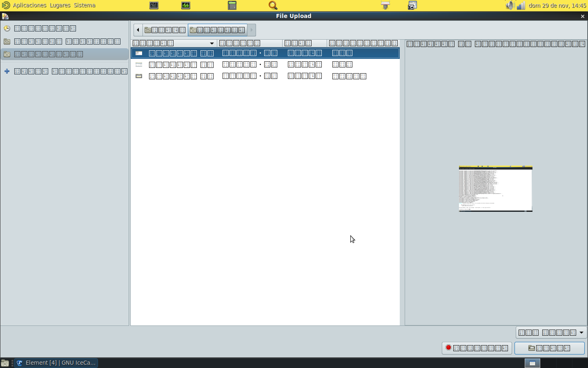Click the path bar forward arrow
This screenshot has height=368, width=588.
(252, 30)
